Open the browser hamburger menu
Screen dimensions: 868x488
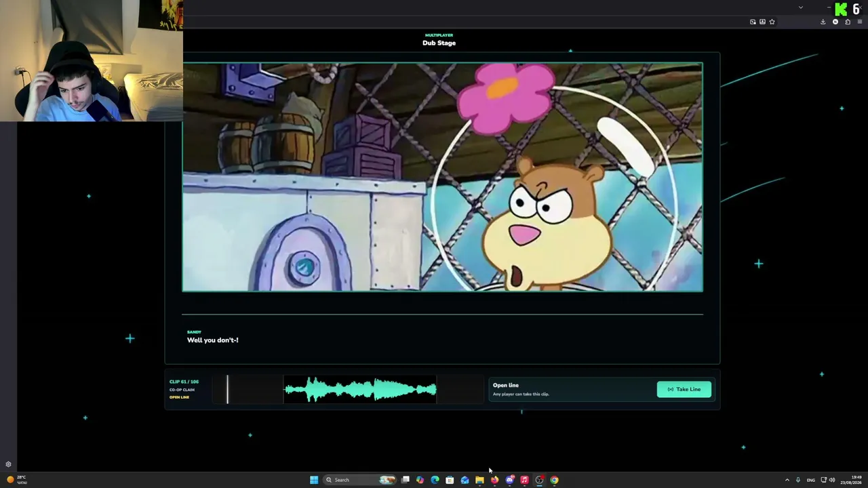(860, 22)
